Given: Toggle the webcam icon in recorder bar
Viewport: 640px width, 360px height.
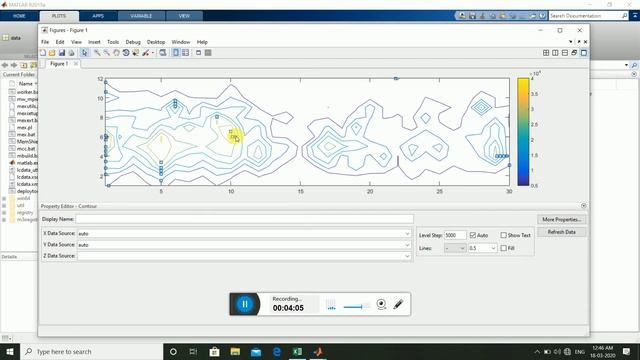Looking at the screenshot, I should click(381, 304).
